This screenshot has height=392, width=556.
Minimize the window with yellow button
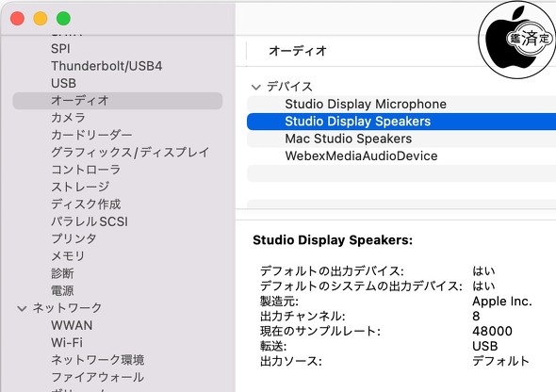[x=41, y=19]
